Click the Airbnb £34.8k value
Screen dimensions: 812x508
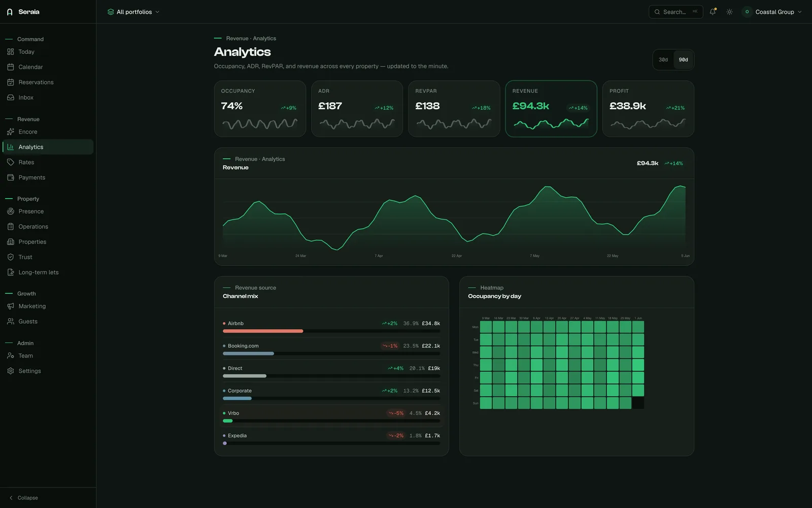(x=431, y=324)
